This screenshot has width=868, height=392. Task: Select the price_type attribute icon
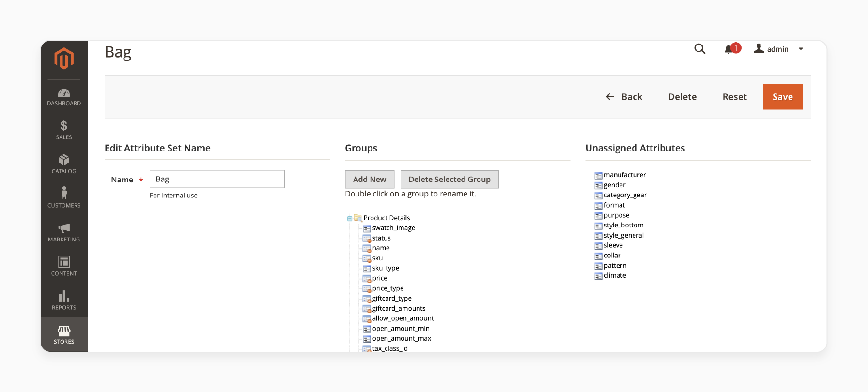tap(367, 289)
